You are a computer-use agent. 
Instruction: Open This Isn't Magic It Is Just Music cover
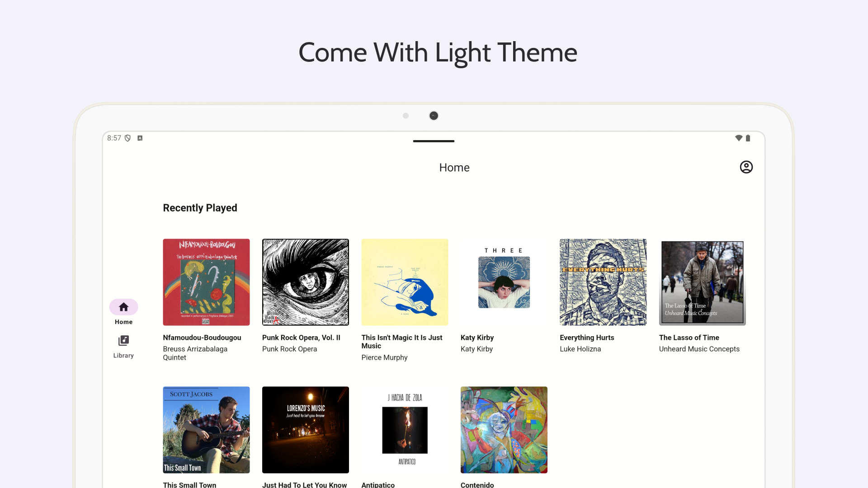(x=405, y=282)
